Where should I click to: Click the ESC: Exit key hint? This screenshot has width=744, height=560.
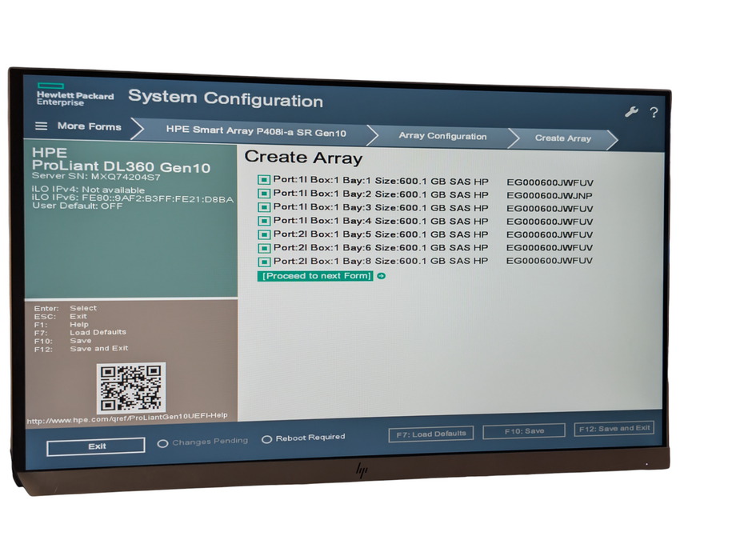[60, 317]
